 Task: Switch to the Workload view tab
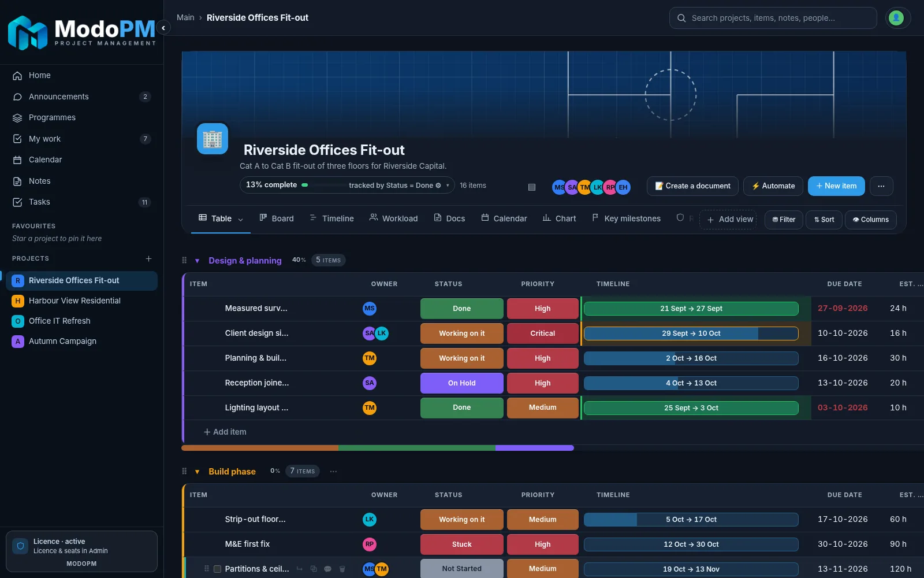click(x=393, y=218)
